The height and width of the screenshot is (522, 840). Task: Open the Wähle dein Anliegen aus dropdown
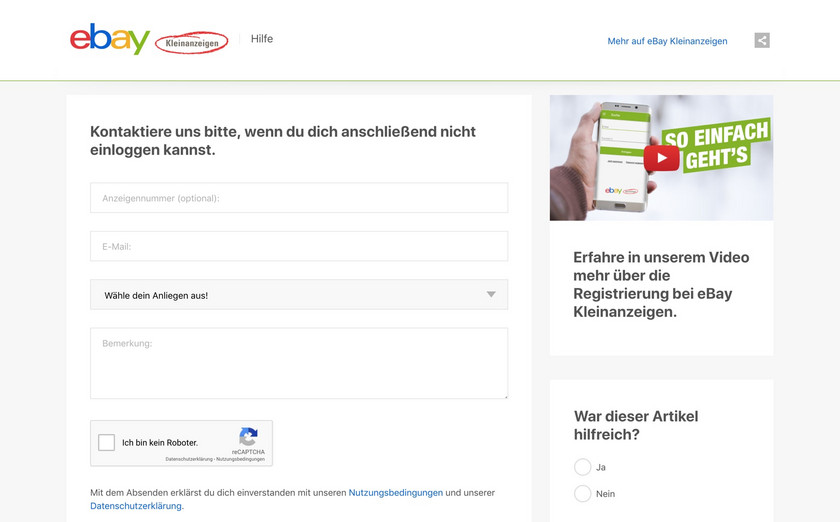click(299, 295)
